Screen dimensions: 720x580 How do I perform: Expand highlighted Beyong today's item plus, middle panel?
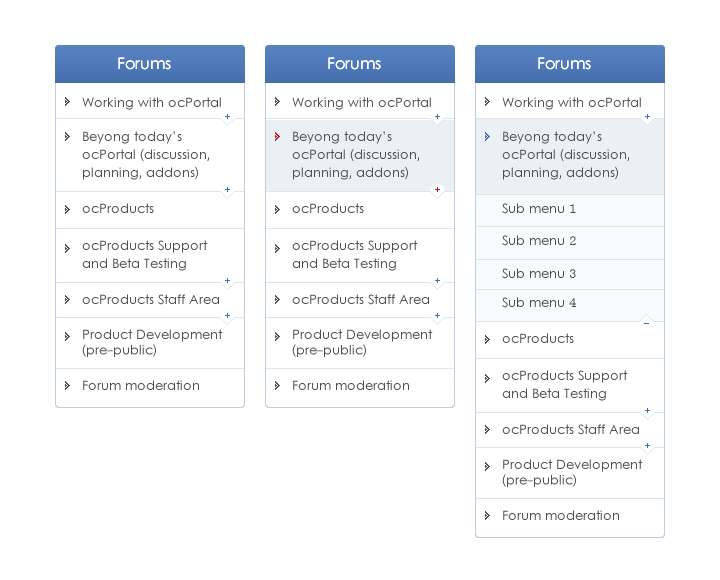coord(437,190)
